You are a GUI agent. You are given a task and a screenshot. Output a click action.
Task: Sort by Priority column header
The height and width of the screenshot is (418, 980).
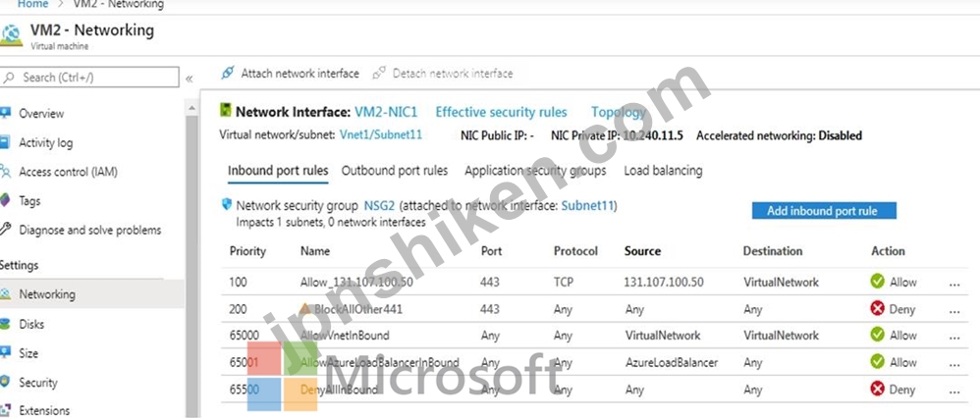pos(247,251)
